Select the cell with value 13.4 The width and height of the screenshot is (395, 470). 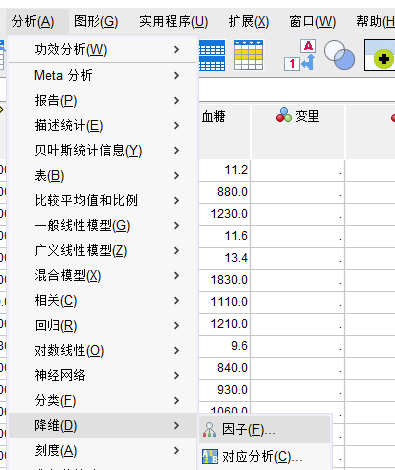tap(225, 258)
